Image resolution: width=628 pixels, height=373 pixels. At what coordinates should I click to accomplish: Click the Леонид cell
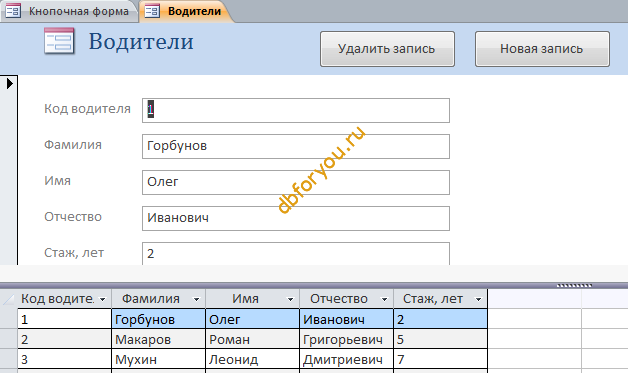pyautogui.click(x=253, y=359)
